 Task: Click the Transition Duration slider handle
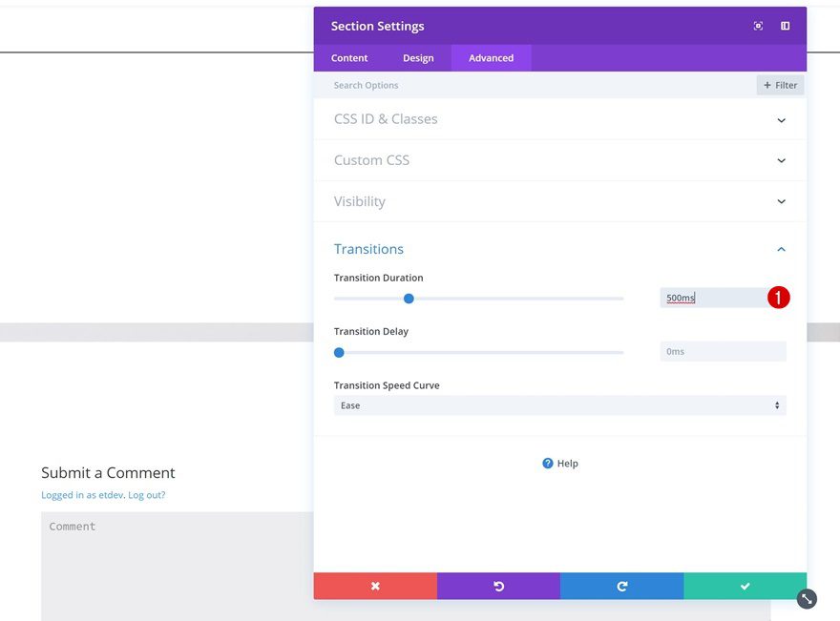click(x=409, y=299)
